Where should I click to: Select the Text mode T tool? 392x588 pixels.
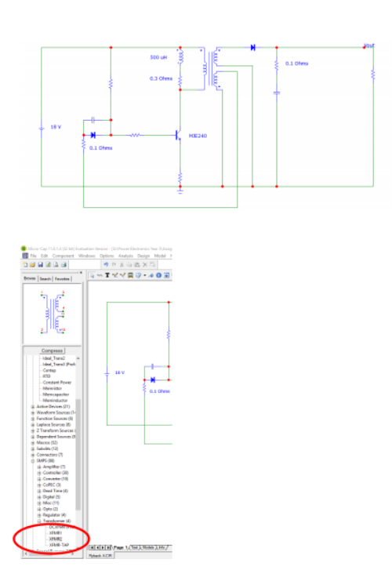(107, 275)
